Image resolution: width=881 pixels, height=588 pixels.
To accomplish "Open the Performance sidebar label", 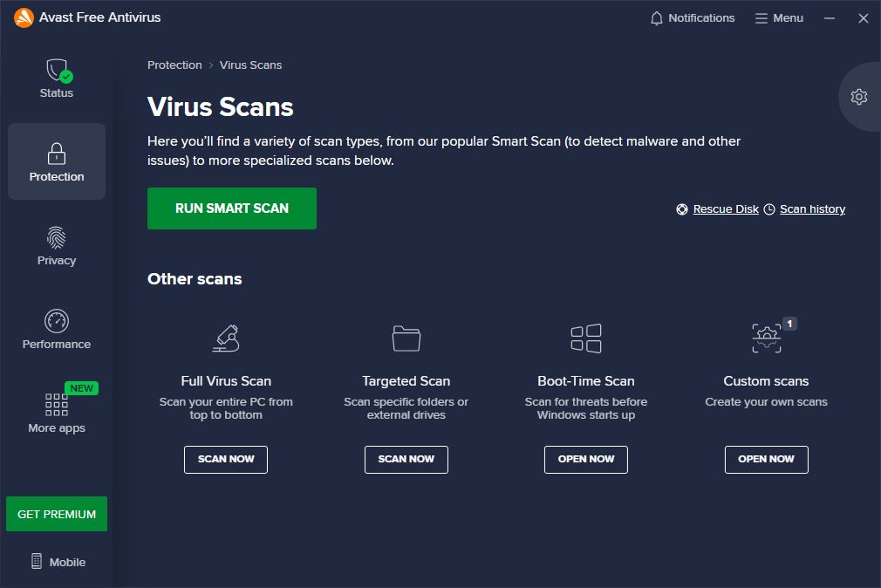I will tap(56, 344).
